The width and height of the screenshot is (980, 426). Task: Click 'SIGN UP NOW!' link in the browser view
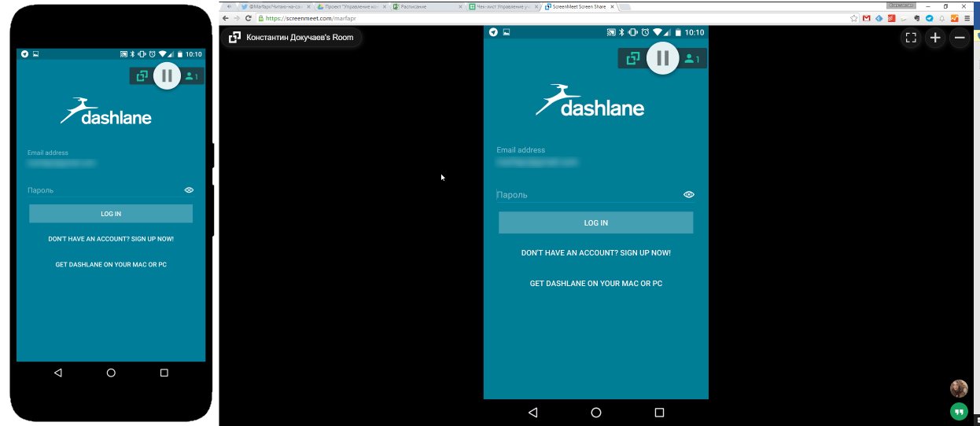tap(645, 253)
